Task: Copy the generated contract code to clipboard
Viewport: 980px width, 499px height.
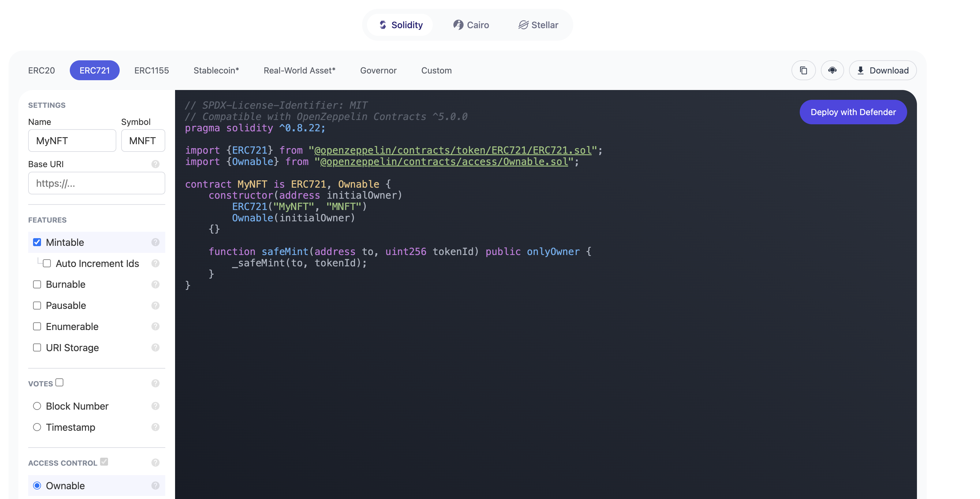Action: point(803,70)
